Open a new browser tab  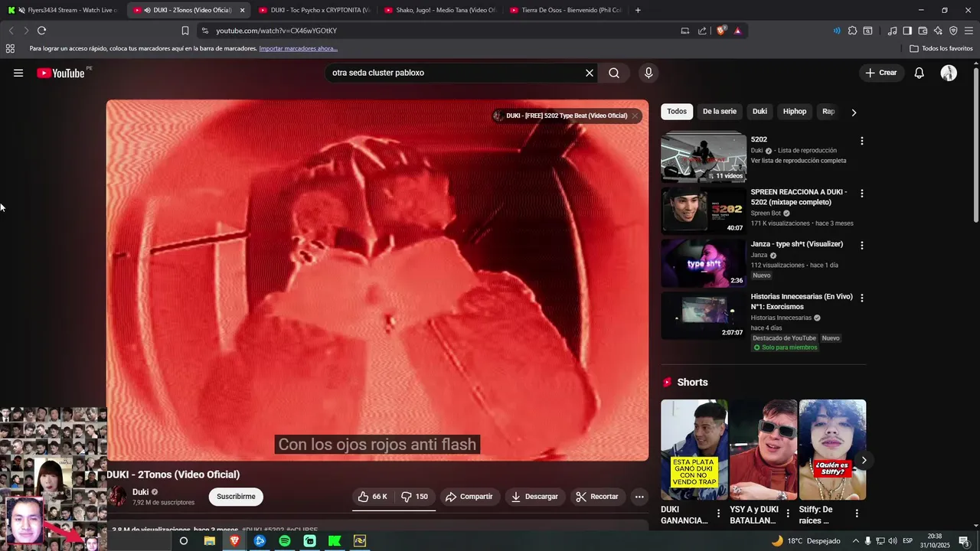[x=638, y=10]
